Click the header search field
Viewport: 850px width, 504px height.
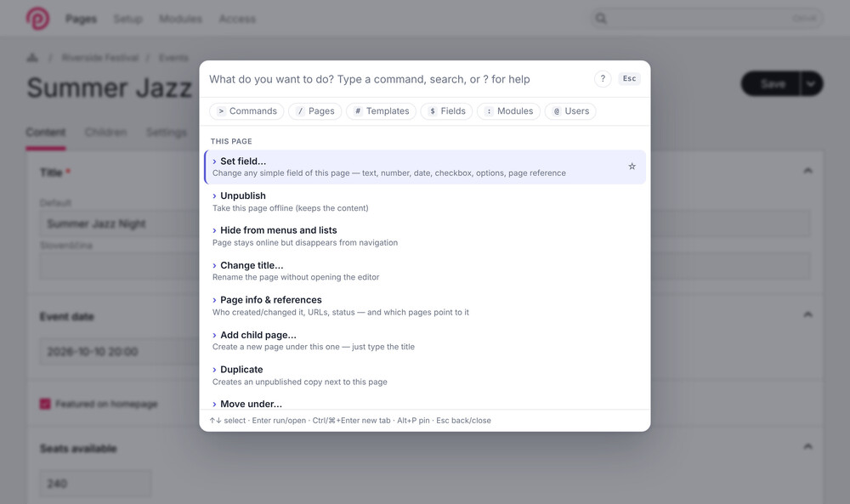tap(707, 19)
